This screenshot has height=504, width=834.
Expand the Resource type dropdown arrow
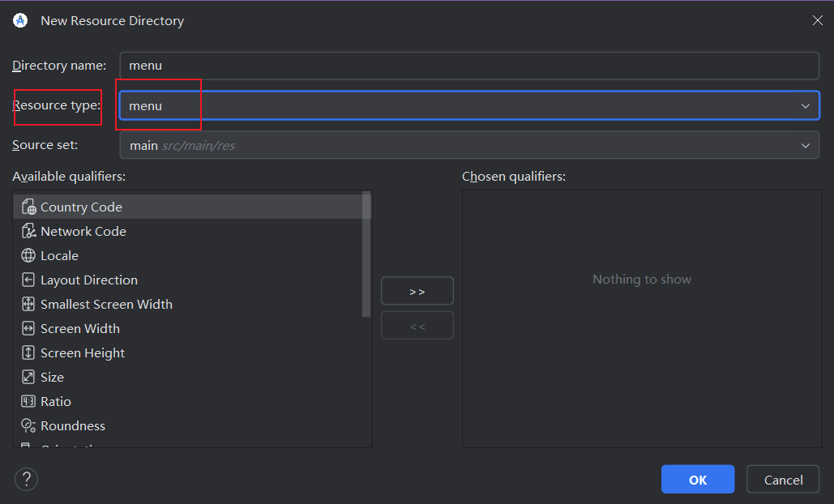tap(805, 106)
